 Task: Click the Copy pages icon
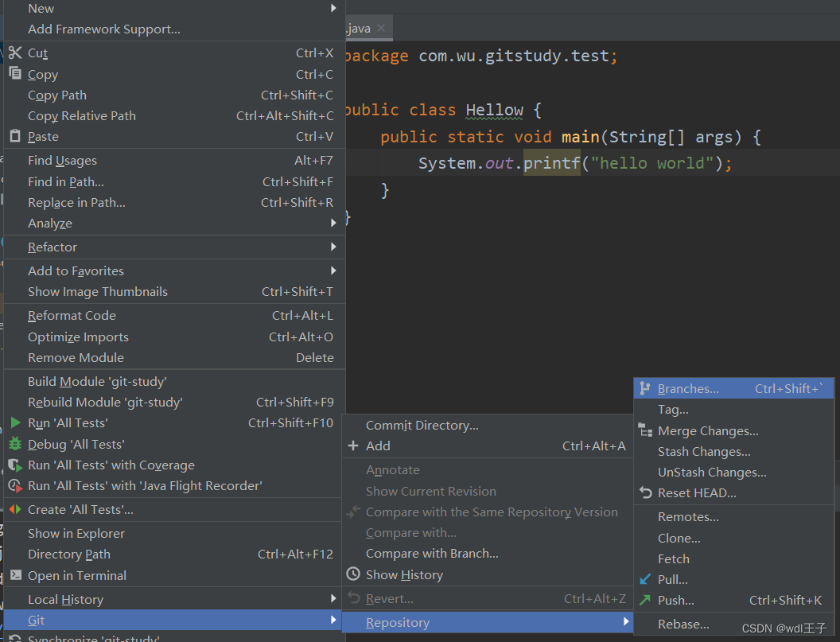15,73
